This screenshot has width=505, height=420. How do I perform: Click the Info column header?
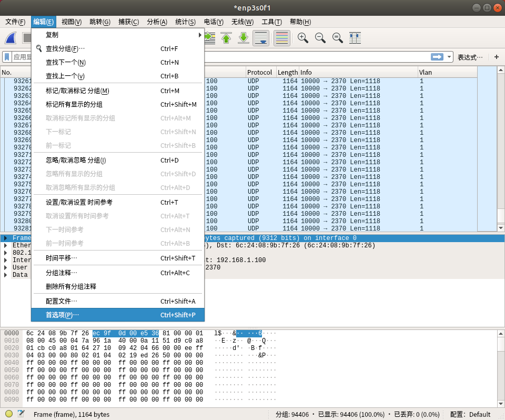(x=358, y=72)
